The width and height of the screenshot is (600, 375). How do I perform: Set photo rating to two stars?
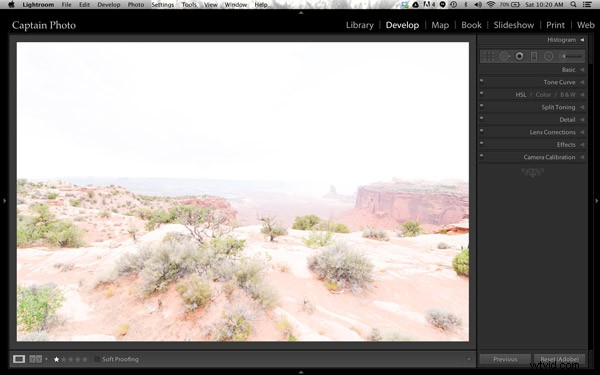pos(64,359)
